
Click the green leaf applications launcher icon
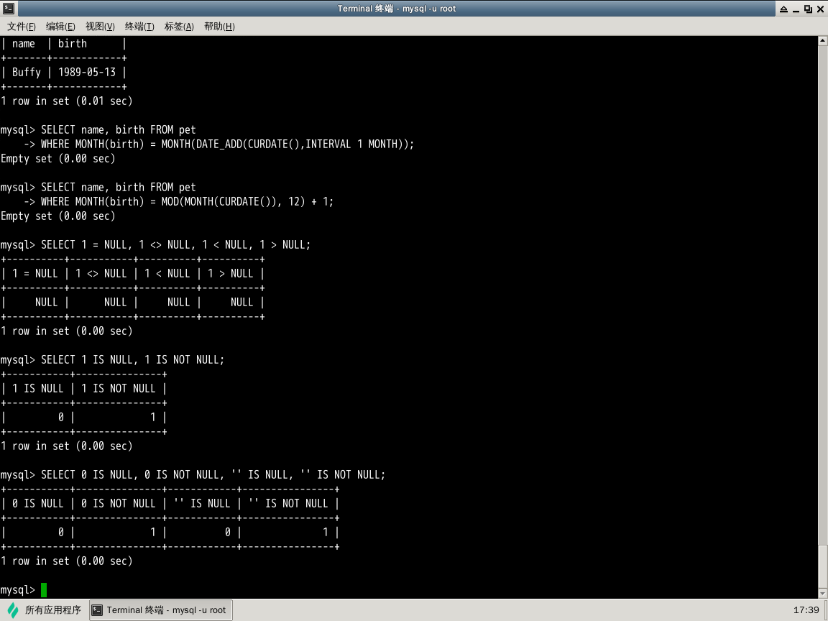tap(13, 610)
